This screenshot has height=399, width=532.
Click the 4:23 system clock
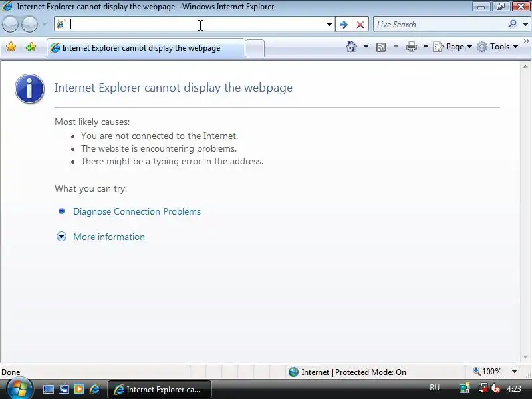click(514, 389)
